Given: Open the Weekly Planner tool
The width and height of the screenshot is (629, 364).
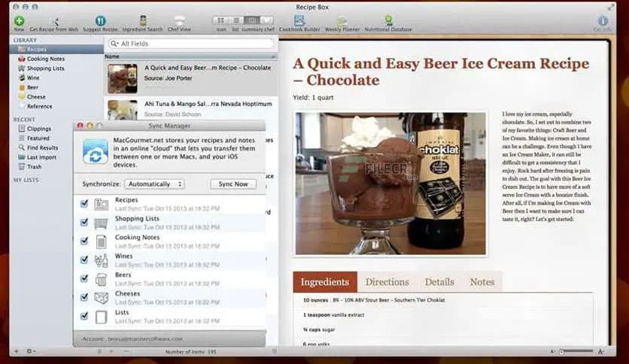Looking at the screenshot, I should 342,21.
